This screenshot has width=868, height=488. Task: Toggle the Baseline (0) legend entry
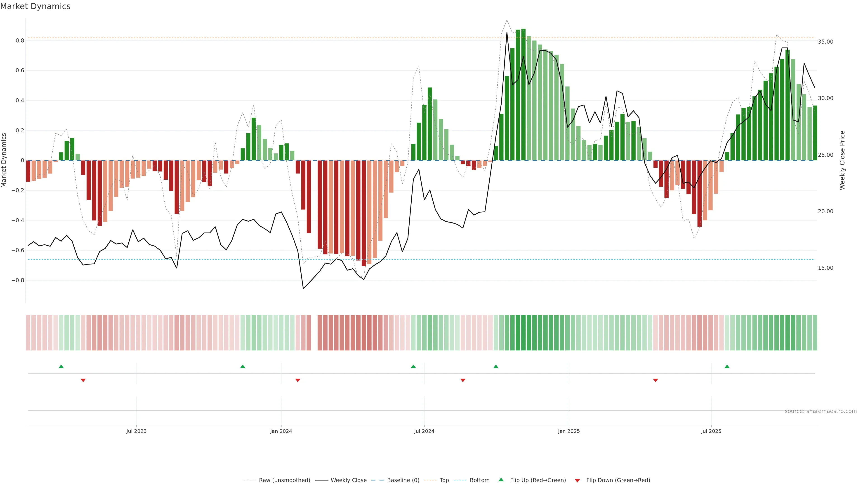point(403,480)
